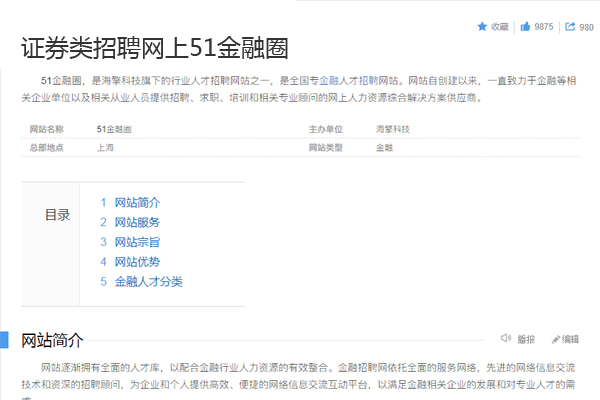Click the 金融 value beside 网站类型
600x400 pixels.
[384, 147]
